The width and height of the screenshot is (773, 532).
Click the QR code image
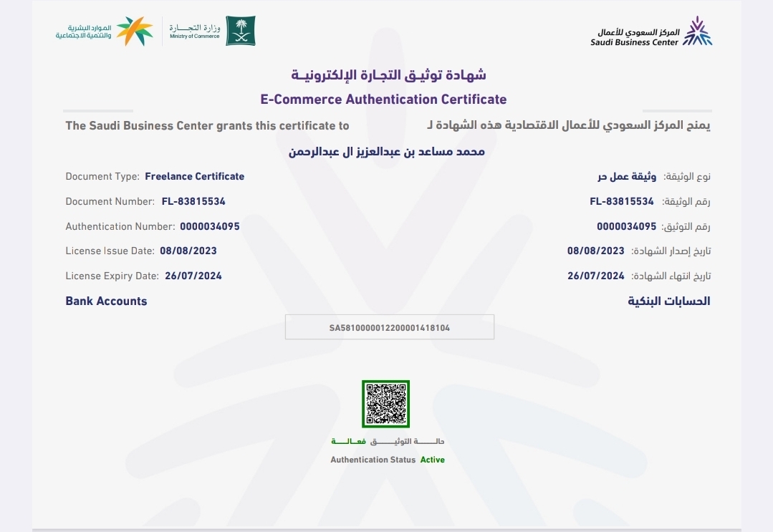(385, 404)
